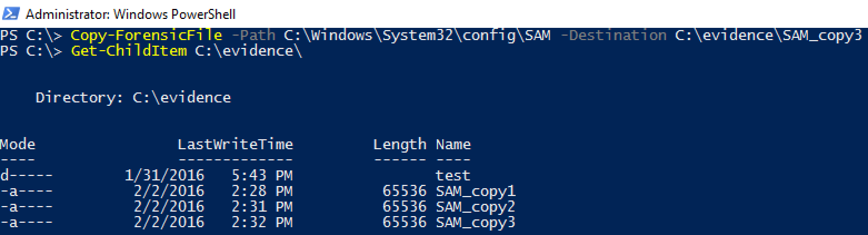The height and width of the screenshot is (235, 868).
Task: Click the C:\Windows\System32\config\SAM path argument
Action: tap(417, 36)
